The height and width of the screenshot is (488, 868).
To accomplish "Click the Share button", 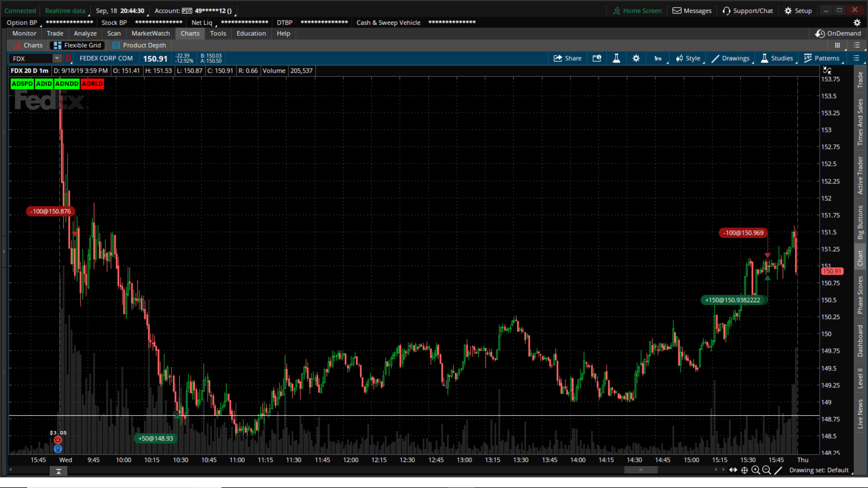I will 567,58.
